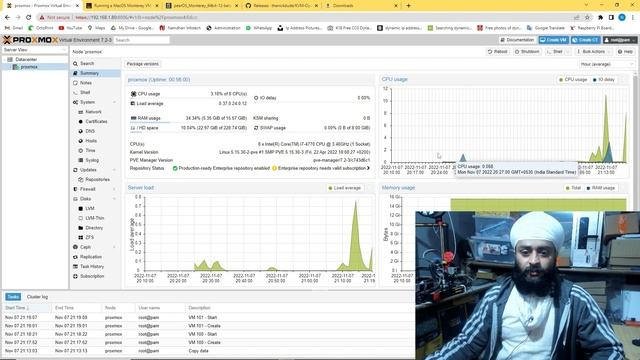Click the Shutdown button
The width and height of the screenshot is (640, 360).
pos(527,52)
